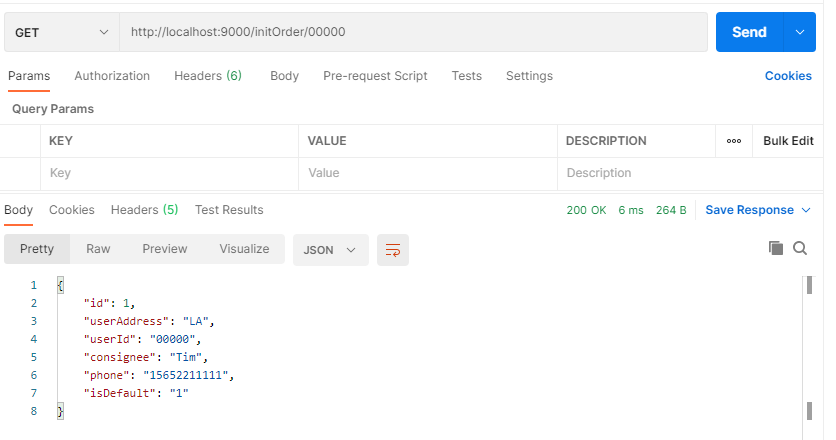Click line number 8 in response gutter
Image resolution: width=836 pixels, height=440 pixels.
[x=34, y=411]
